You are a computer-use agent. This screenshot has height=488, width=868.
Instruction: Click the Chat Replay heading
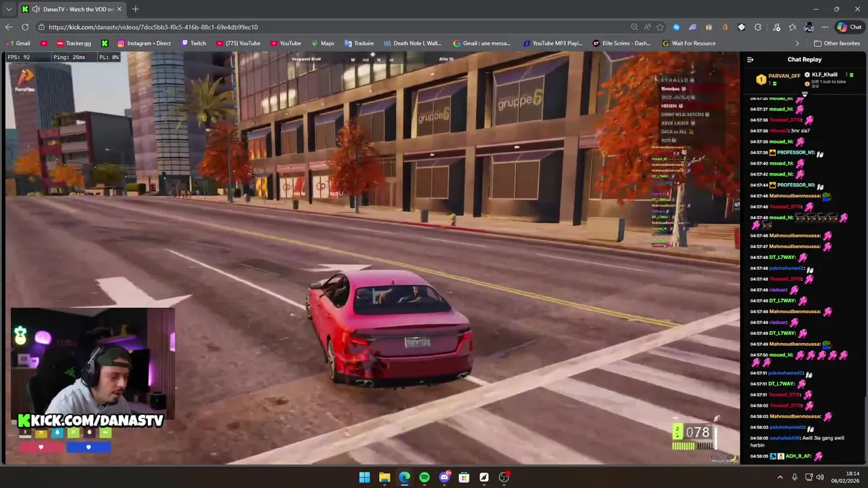pos(804,60)
